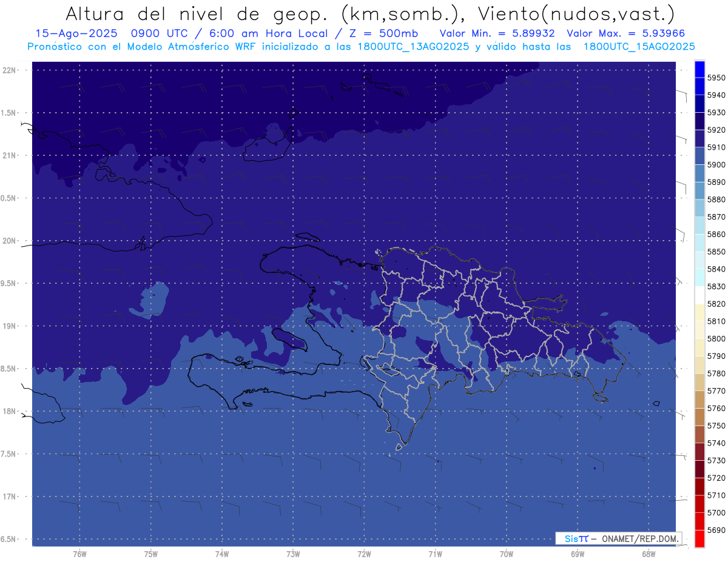
Task: Click the 5940 colorbar label
Action: 716,95
